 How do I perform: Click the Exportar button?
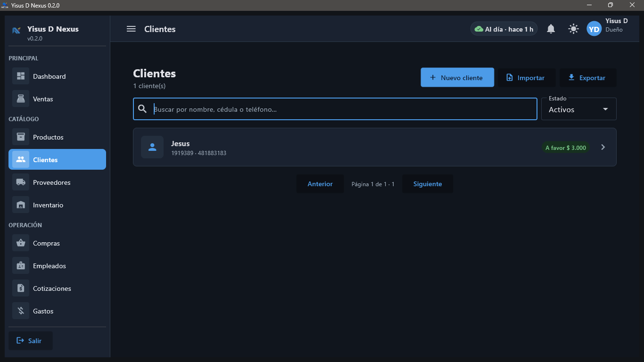[x=587, y=77]
